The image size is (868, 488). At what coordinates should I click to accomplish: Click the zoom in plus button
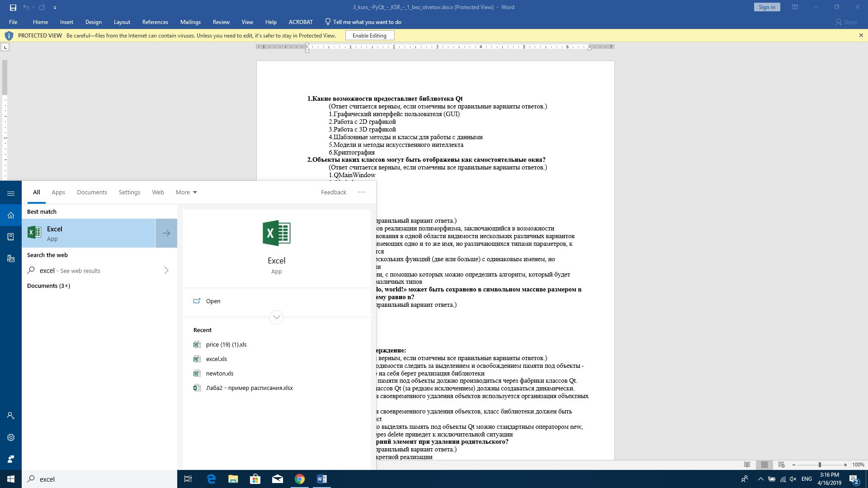point(845,465)
